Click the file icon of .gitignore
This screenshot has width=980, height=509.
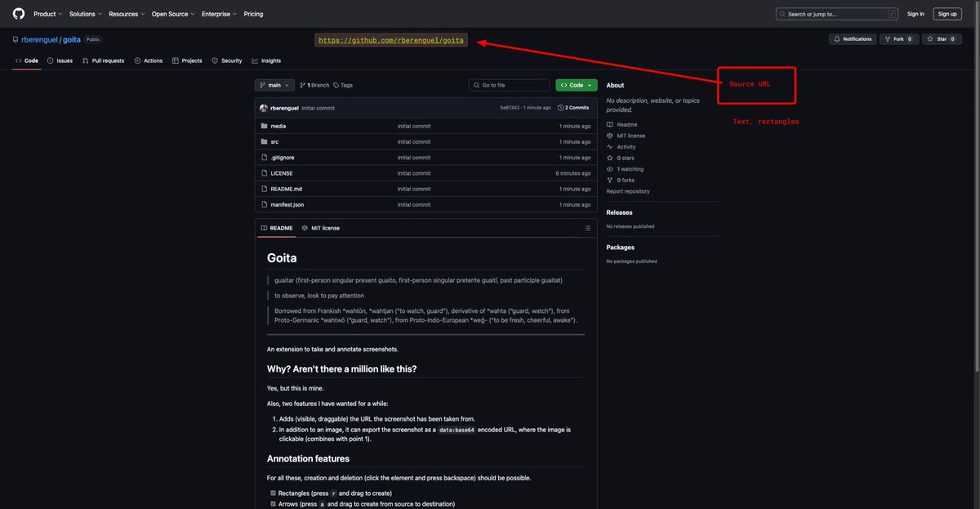coord(264,157)
